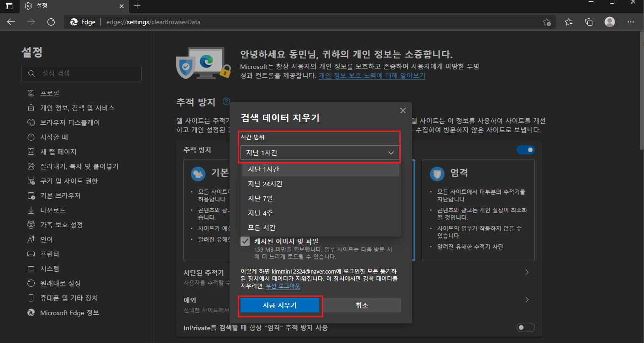
Task: Click the tab actions menu icon
Action: pos(9,6)
